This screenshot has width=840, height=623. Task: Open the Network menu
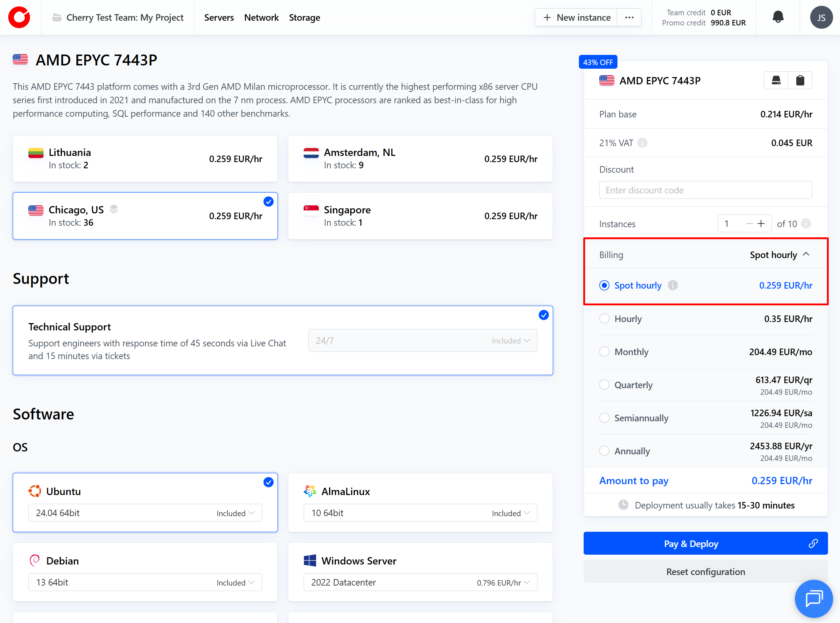tap(261, 17)
